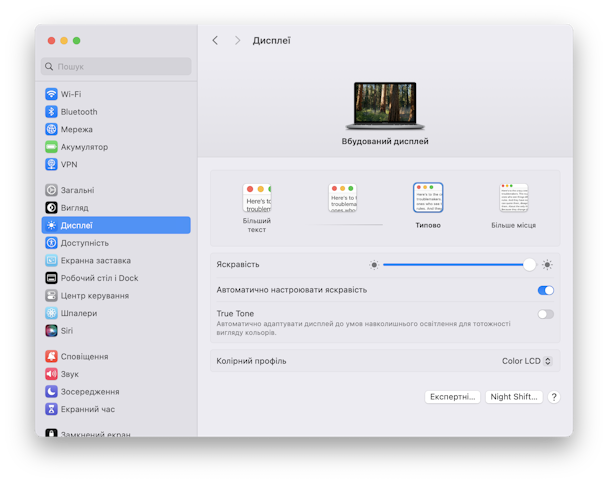This screenshot has width=608, height=483.
Task: Click the search magnifier icon
Action: [x=49, y=66]
